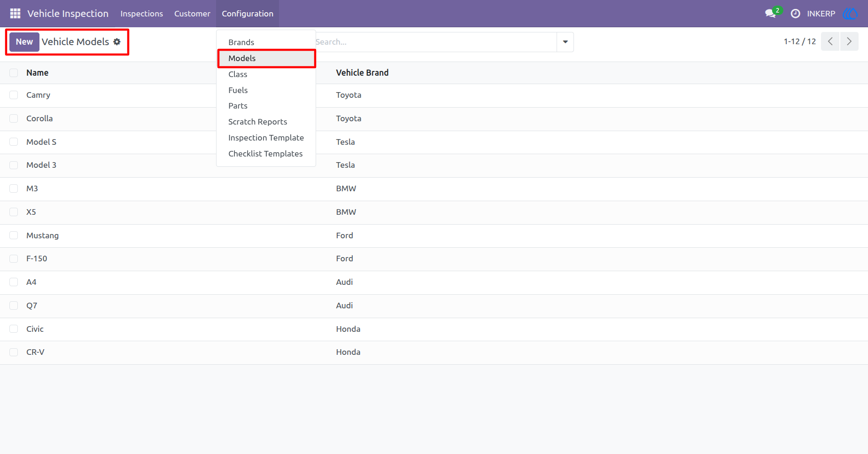The image size is (868, 454).
Task: Choose Models from Configuration menu
Action: pos(266,58)
